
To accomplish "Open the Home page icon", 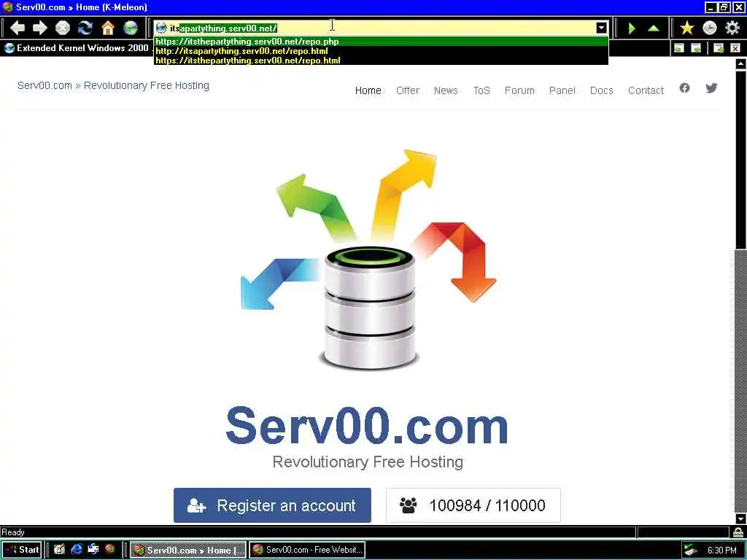I will 108,28.
